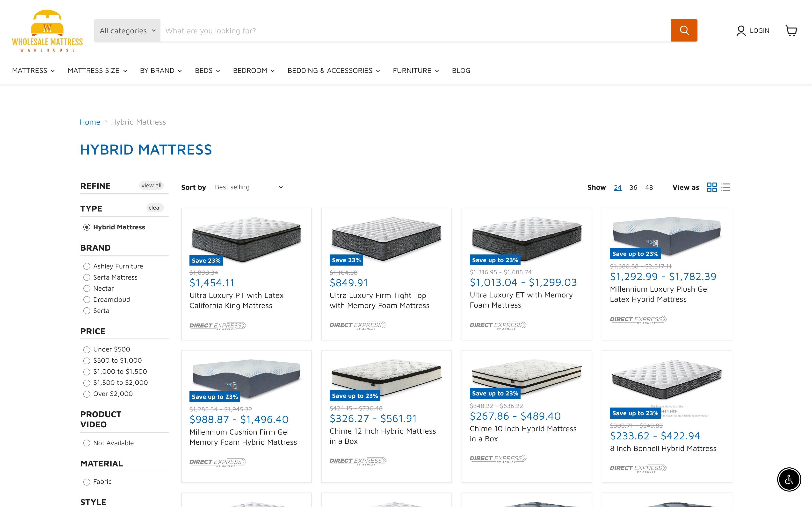Click the view all link in Refine
The image size is (812, 507).
(x=152, y=185)
